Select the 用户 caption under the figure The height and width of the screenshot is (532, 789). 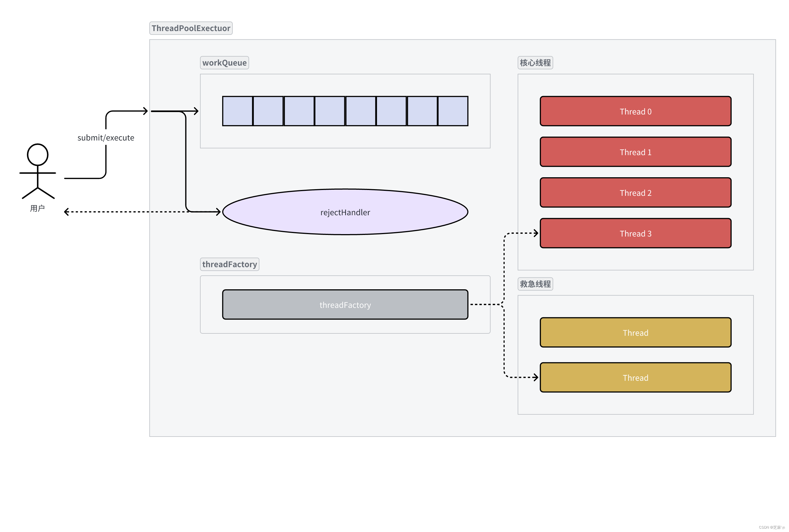click(x=37, y=208)
